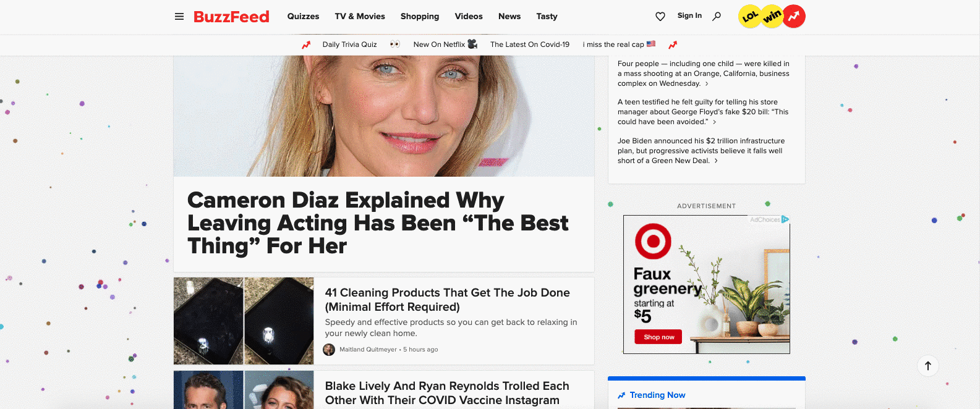Screen dimensions: 980x409
Task: Expand the Biden infrastructure plan story
Action: [x=701, y=151]
